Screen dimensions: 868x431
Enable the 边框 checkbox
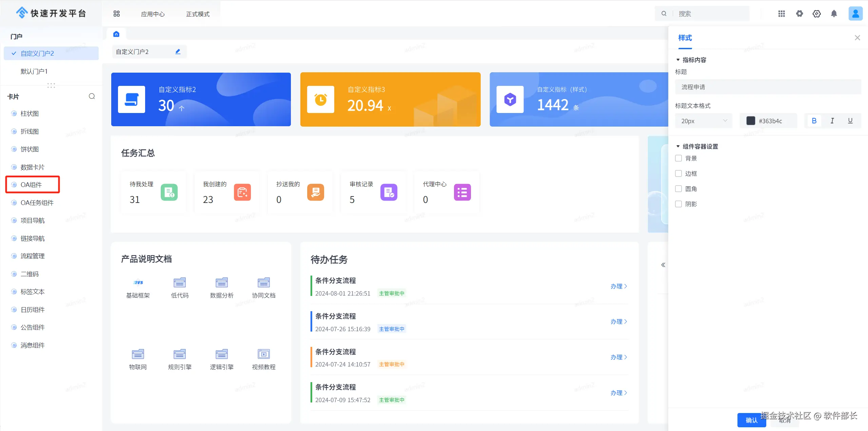pyautogui.click(x=678, y=173)
